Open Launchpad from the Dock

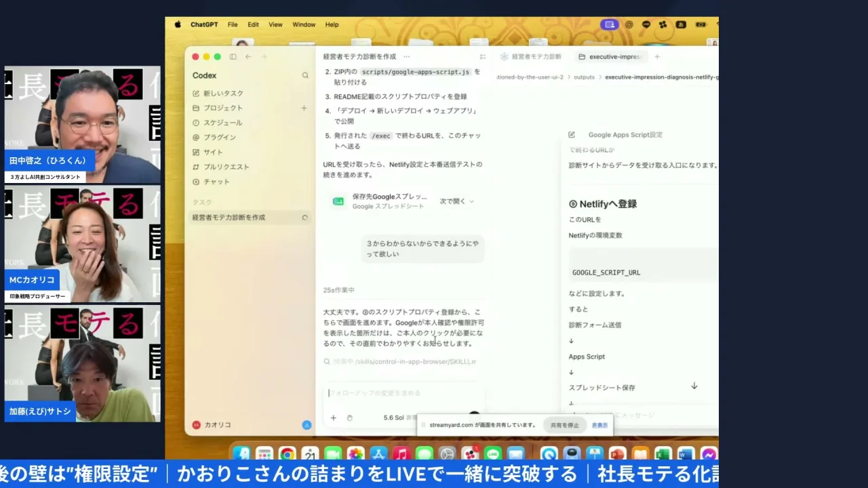[x=264, y=454]
